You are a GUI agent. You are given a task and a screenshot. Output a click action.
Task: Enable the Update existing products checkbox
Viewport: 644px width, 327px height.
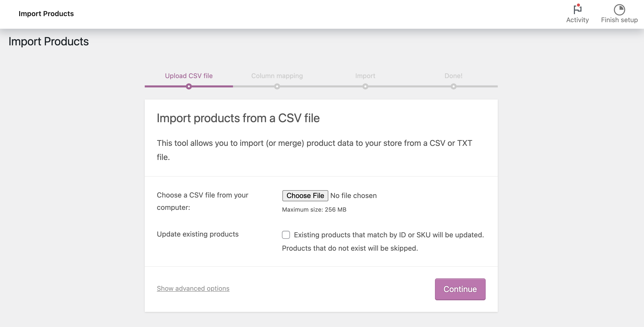286,234
